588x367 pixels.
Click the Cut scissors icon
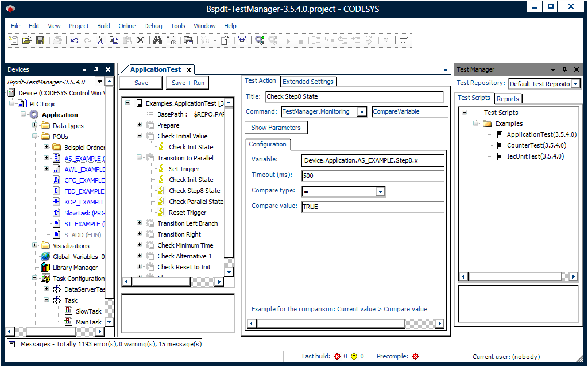coord(100,40)
